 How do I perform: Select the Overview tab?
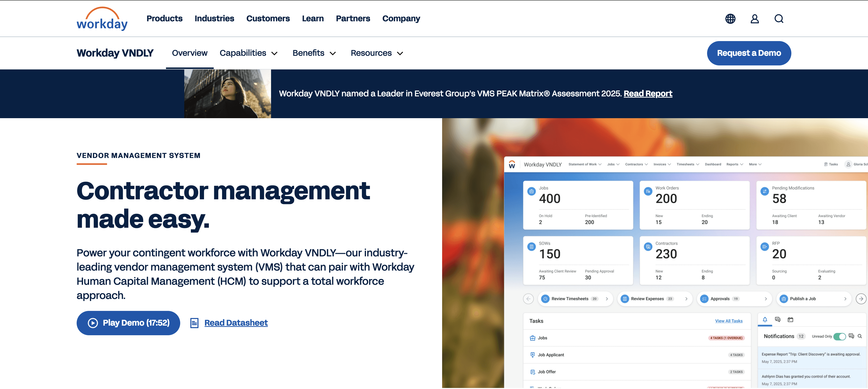189,53
